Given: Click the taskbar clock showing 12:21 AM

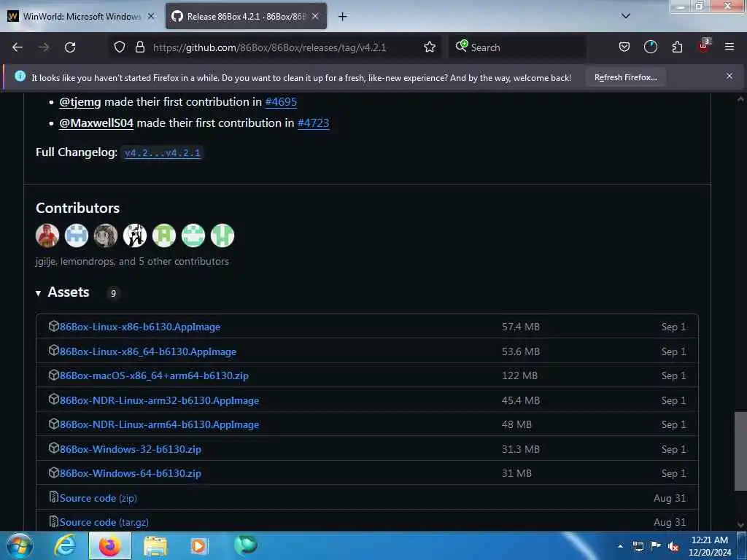Looking at the screenshot, I should pos(709,546).
